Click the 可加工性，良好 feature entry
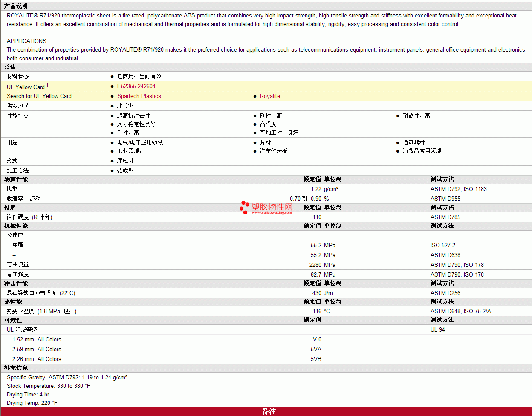 279,133
